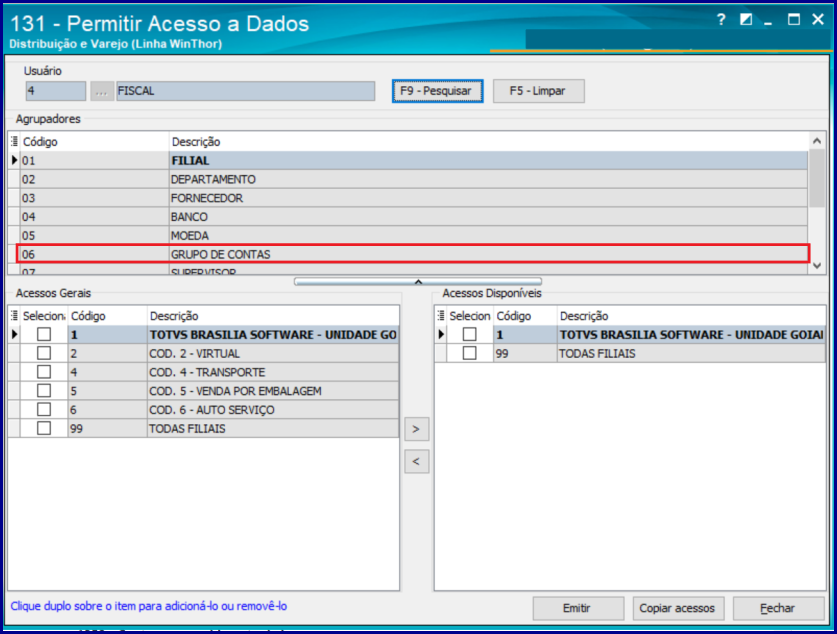
Task: Check the TODAS FILIAIS checkbox in Acessos Gerais
Action: (44, 428)
